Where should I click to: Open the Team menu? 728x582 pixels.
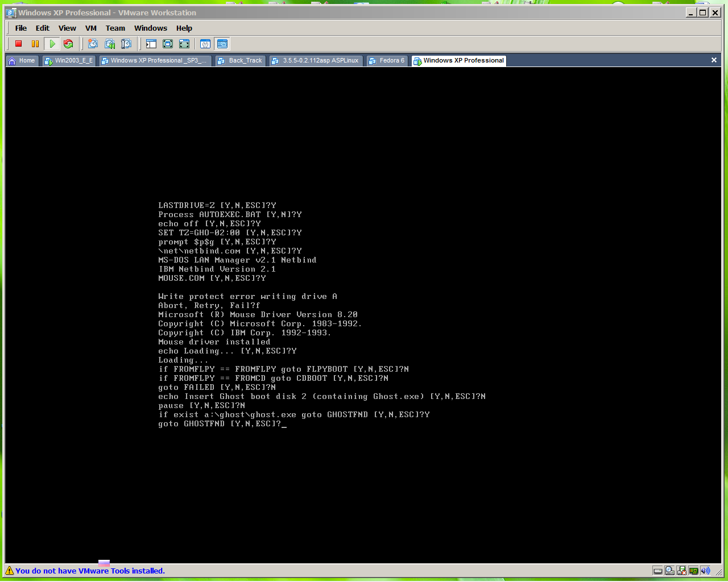(115, 28)
